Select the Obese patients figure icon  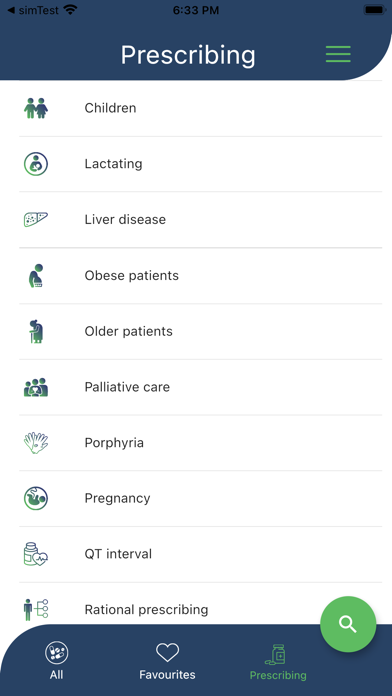point(36,276)
